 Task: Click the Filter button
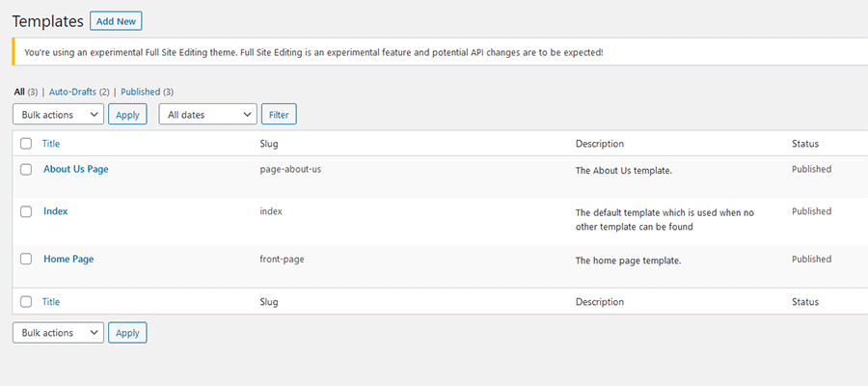(279, 115)
